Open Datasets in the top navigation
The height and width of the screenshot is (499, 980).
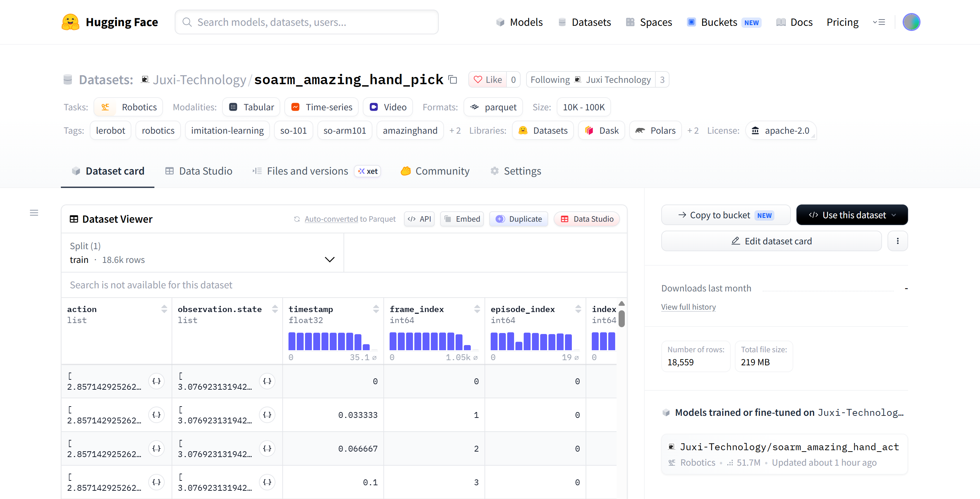(x=584, y=22)
